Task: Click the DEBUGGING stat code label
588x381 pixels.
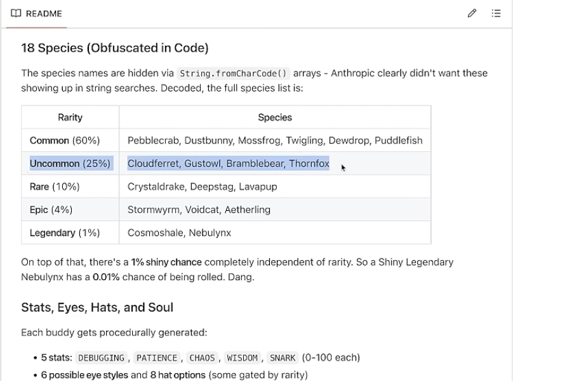Action: pos(101,358)
